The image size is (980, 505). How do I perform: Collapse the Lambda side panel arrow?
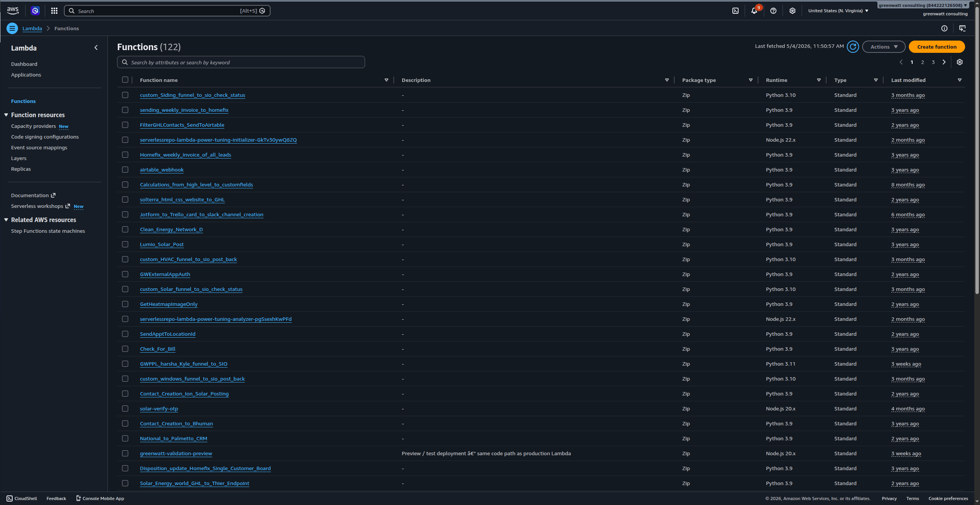(x=96, y=48)
